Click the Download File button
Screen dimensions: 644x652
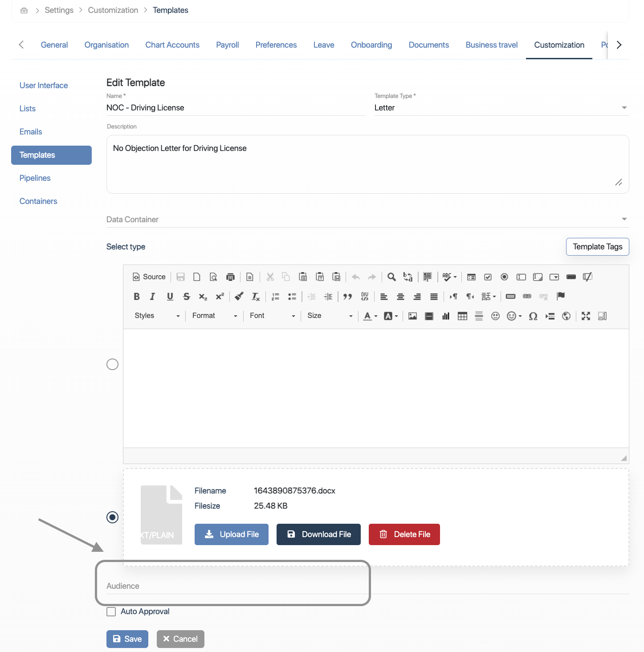(x=318, y=534)
